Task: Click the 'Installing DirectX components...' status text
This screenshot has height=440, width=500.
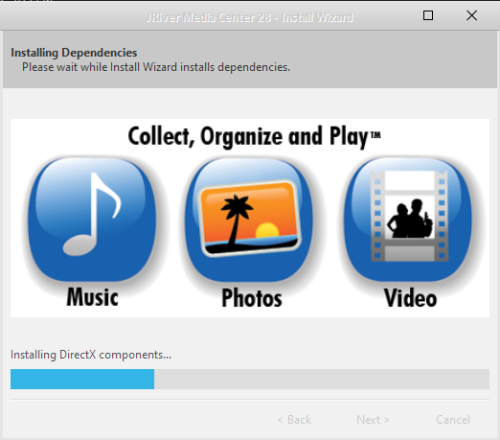Action: (x=91, y=355)
